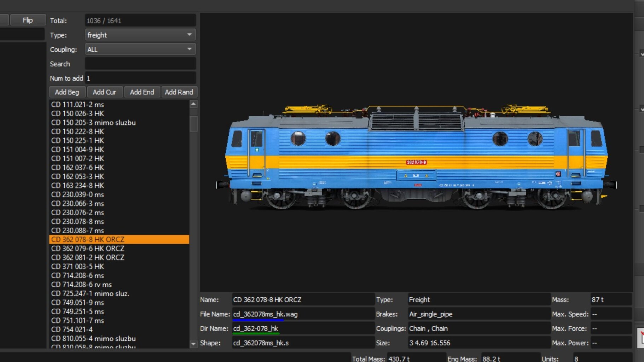Viewport: 644px width, 362px height.
Task: Select CD 362 079-6 HK ORCZ in list
Action: click(88, 249)
